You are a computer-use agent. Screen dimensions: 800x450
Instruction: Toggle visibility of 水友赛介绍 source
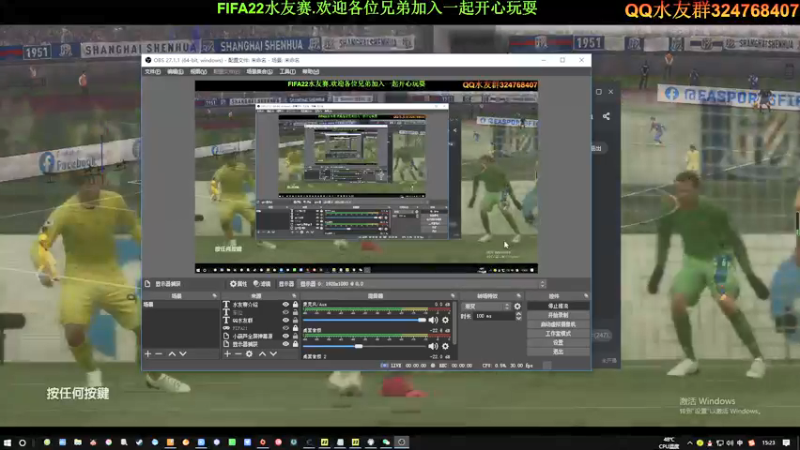286,305
